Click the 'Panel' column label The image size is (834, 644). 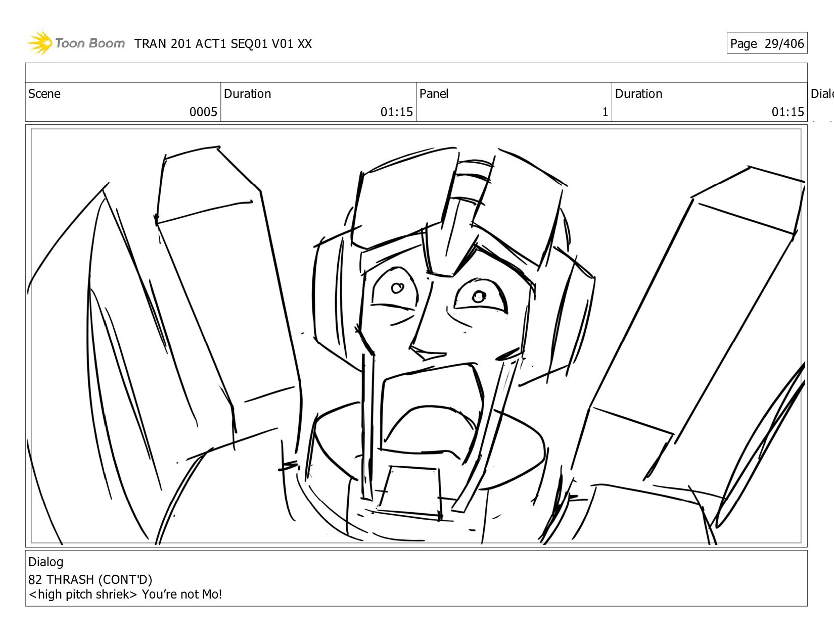pyautogui.click(x=434, y=94)
